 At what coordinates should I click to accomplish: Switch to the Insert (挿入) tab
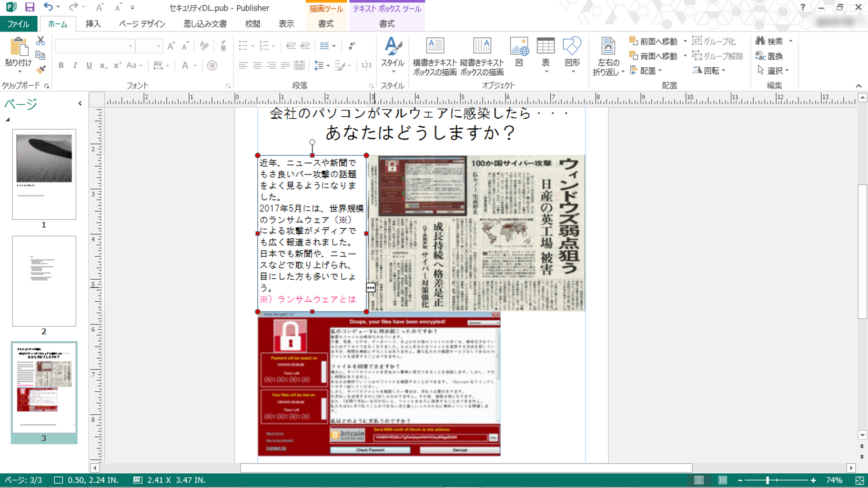[93, 24]
